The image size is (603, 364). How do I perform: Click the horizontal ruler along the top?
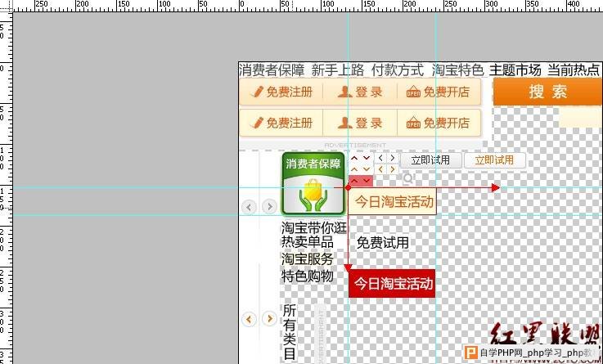point(308,6)
